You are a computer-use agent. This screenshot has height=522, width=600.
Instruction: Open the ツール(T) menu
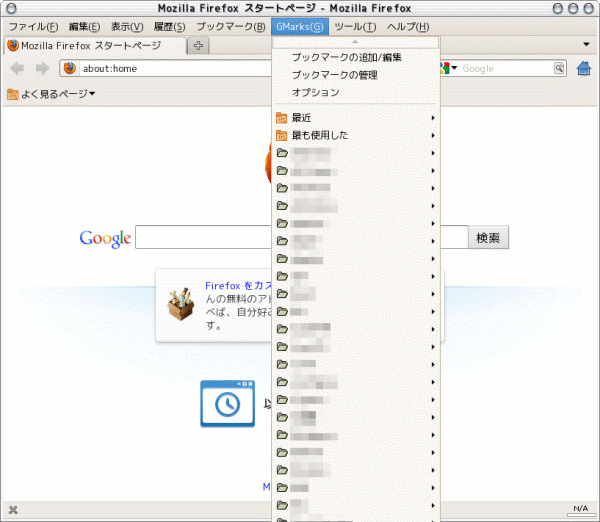pyautogui.click(x=355, y=26)
